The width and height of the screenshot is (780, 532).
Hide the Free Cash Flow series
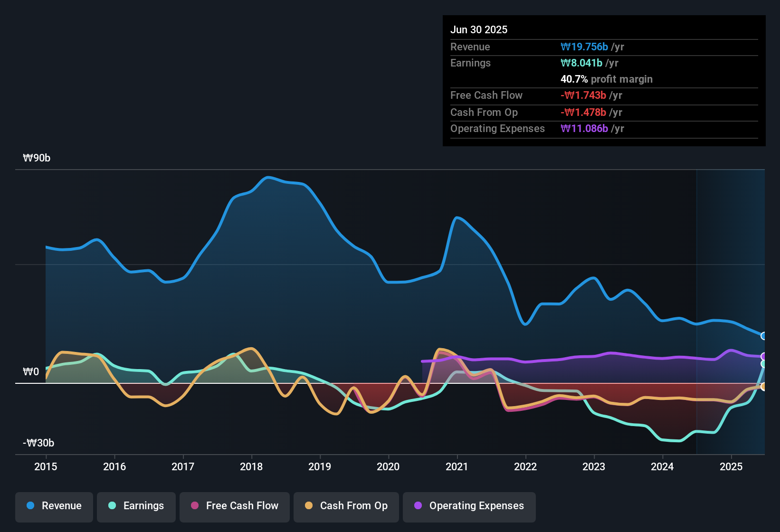235,506
